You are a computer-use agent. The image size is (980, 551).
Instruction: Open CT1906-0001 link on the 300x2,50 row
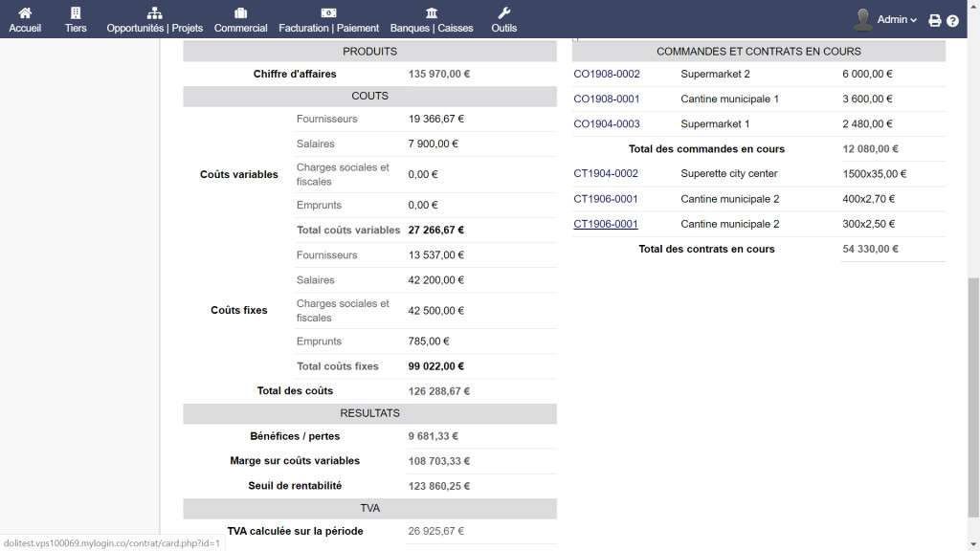coord(606,224)
